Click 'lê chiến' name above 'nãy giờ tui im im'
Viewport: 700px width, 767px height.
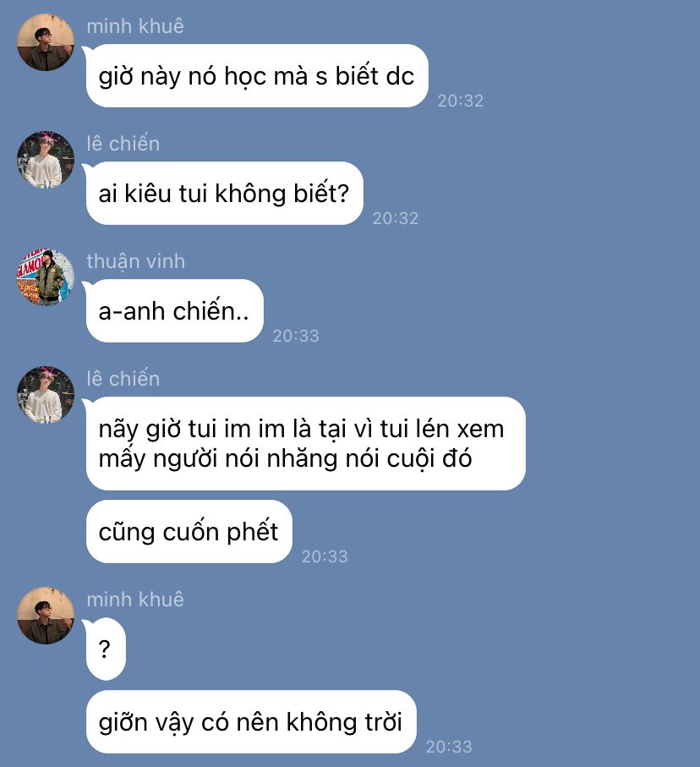click(x=123, y=379)
